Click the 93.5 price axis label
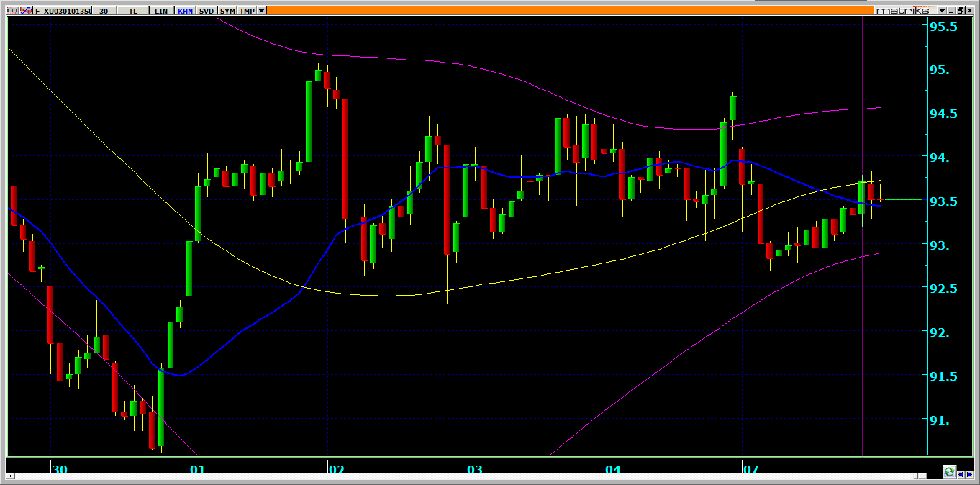This screenshot has height=485, width=980. pyautogui.click(x=944, y=201)
